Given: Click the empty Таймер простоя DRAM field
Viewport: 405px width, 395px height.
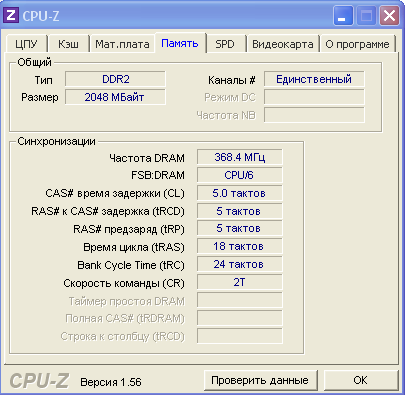Looking at the screenshot, I should click(239, 300).
